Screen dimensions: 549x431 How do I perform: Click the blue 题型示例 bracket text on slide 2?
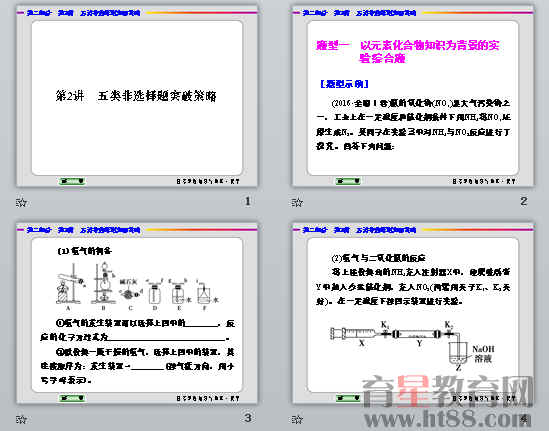pyautogui.click(x=344, y=84)
